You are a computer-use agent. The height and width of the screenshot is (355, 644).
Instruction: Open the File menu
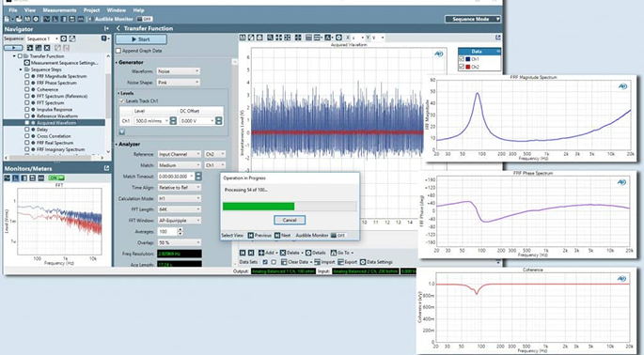(13, 9)
